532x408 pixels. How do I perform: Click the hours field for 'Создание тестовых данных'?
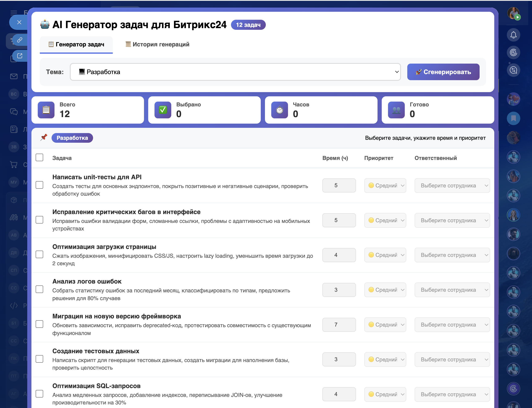pyautogui.click(x=339, y=360)
